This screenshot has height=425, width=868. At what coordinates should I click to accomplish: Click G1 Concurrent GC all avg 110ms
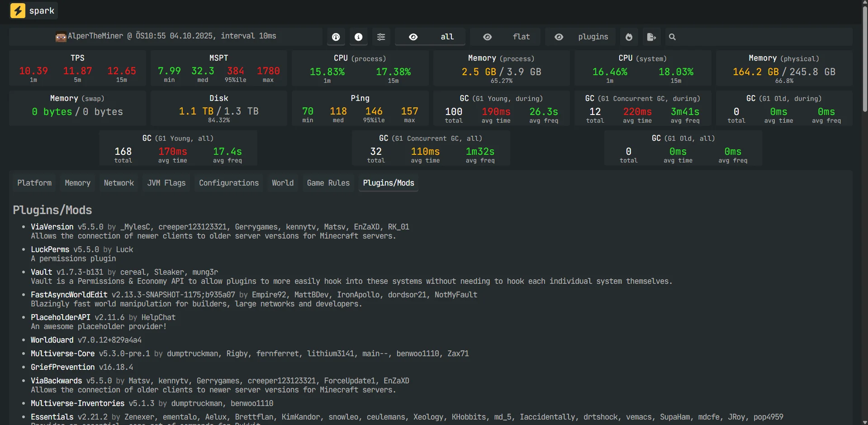pyautogui.click(x=425, y=152)
